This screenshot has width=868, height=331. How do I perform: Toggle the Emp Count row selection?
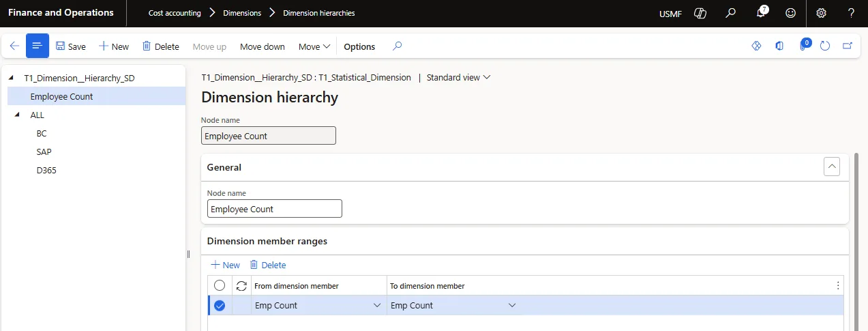(220, 306)
